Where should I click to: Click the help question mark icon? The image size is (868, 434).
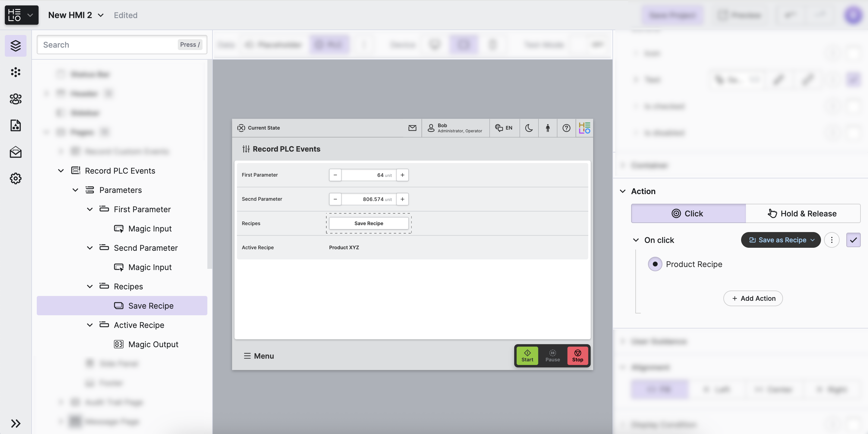click(x=566, y=128)
